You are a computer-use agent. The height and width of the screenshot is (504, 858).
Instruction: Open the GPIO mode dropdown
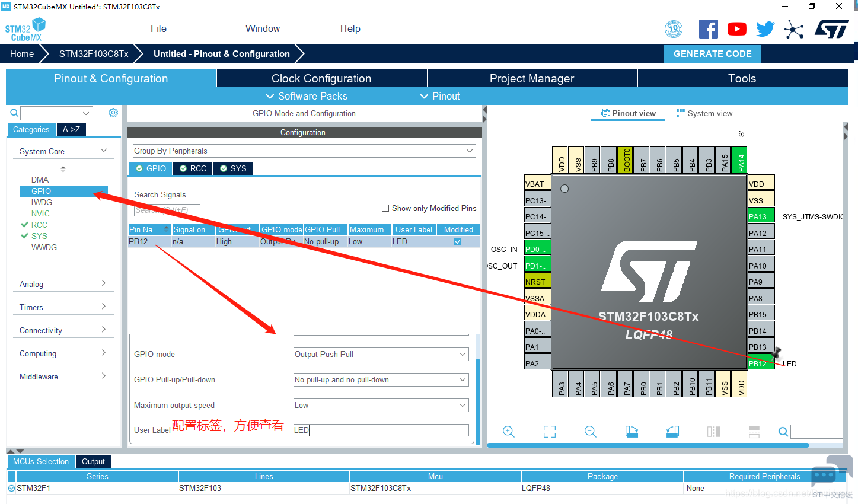point(381,354)
